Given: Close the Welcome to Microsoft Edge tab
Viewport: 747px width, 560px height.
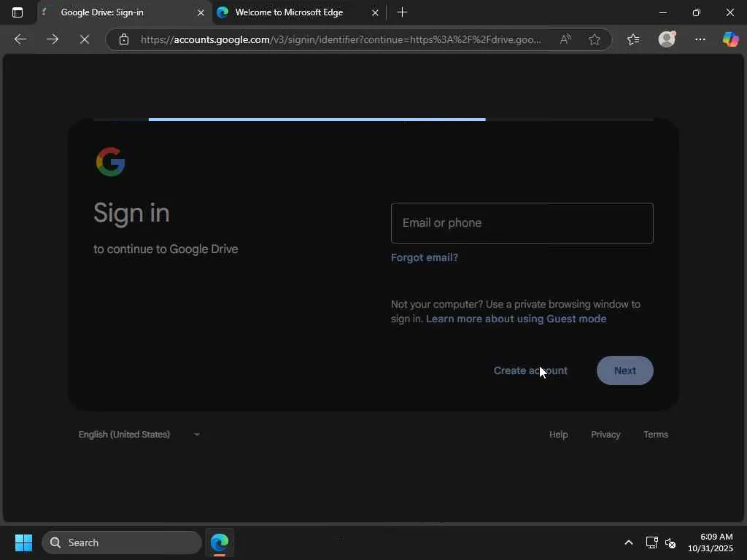Looking at the screenshot, I should point(375,13).
